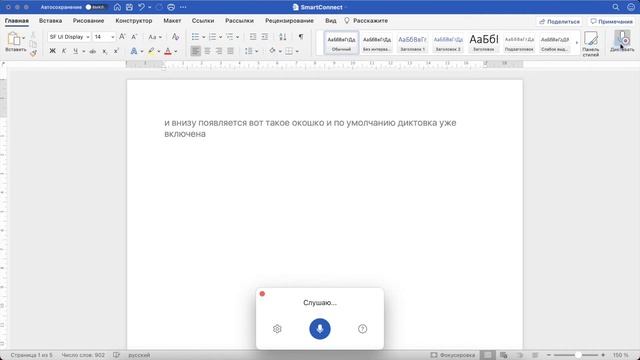Create a bulleted list
640x360 pixels.
196,37
